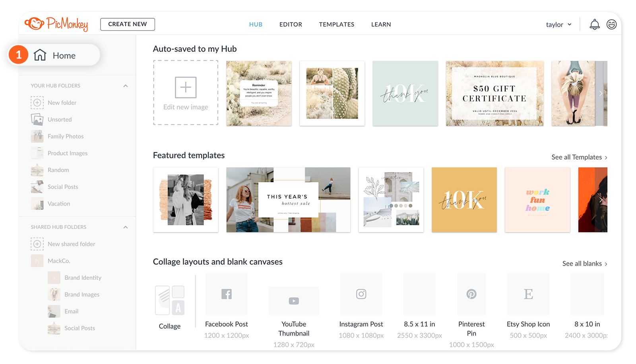Go to Home in the sidebar
The image size is (636, 364).
(x=54, y=55)
